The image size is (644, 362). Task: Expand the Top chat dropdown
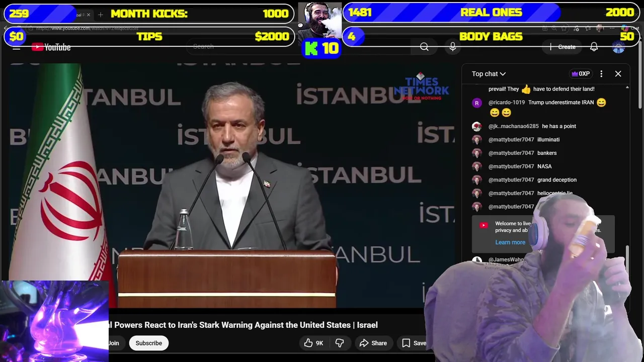(489, 74)
